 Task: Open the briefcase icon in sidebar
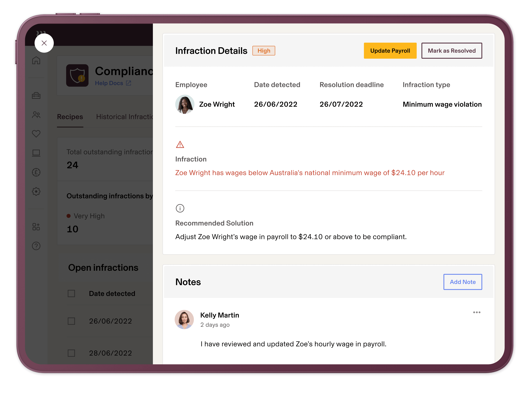point(36,96)
